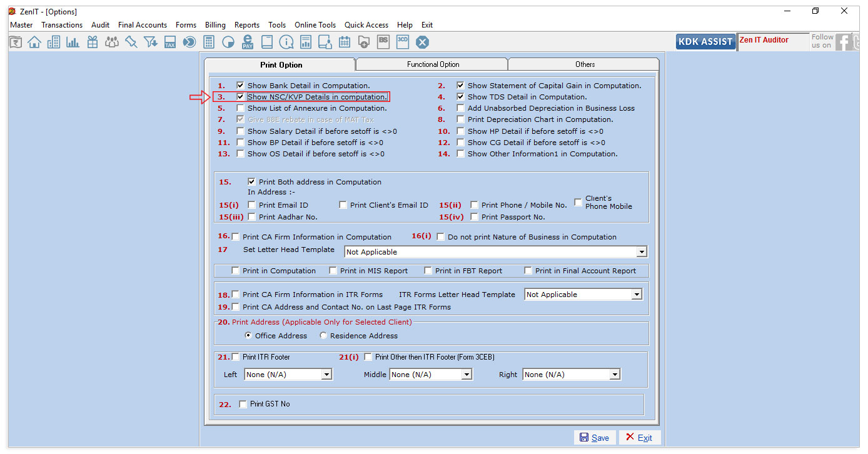This screenshot has height=454, width=868.
Task: Expand the Left ITR footer dropdown
Action: coord(326,375)
